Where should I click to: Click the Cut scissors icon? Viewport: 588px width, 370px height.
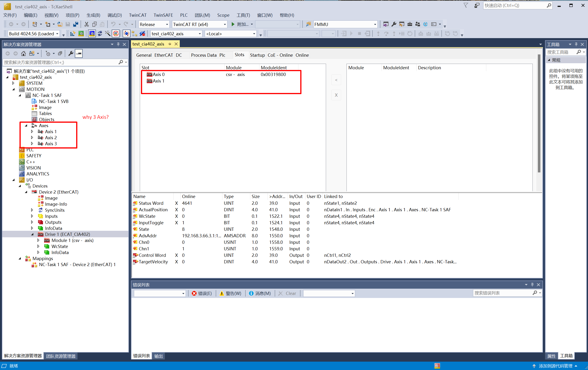(x=86, y=24)
